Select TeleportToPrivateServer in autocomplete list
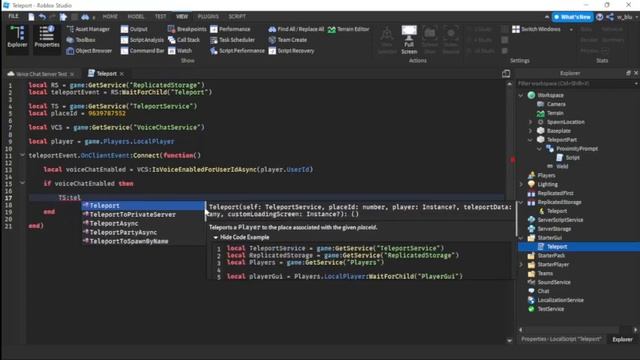 tap(143, 214)
